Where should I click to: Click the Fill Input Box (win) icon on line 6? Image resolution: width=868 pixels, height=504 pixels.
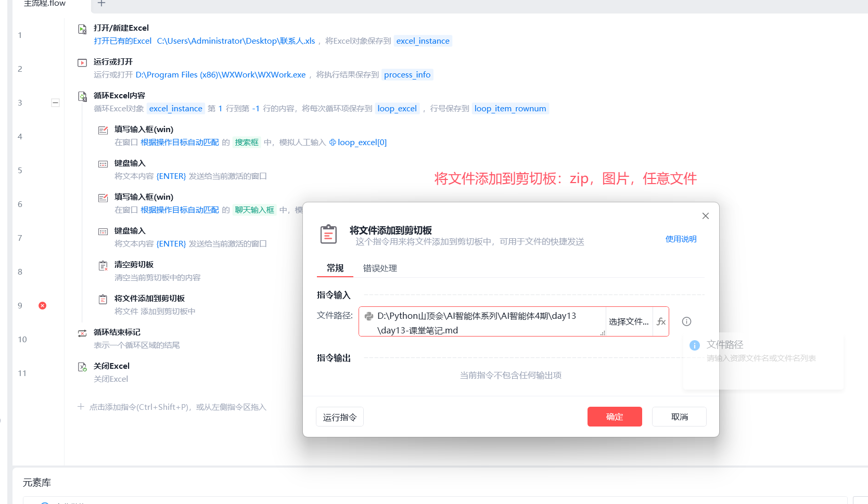[103, 198]
